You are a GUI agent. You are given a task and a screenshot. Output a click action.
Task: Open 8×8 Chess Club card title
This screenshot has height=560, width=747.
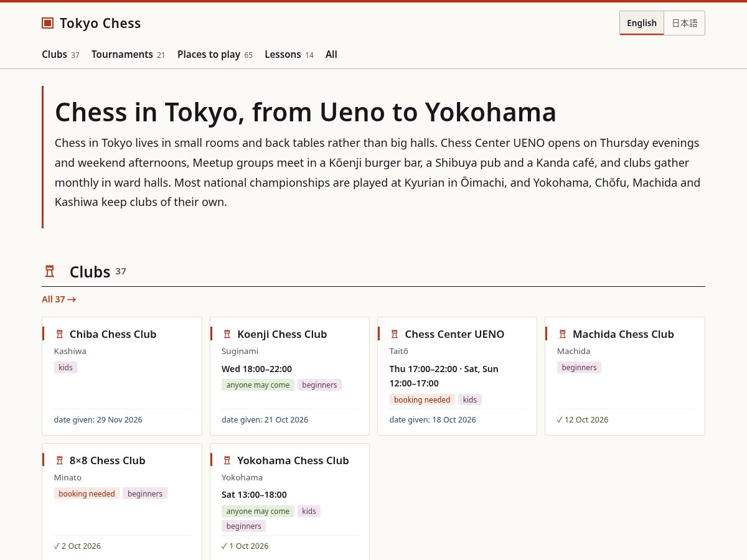tap(108, 460)
